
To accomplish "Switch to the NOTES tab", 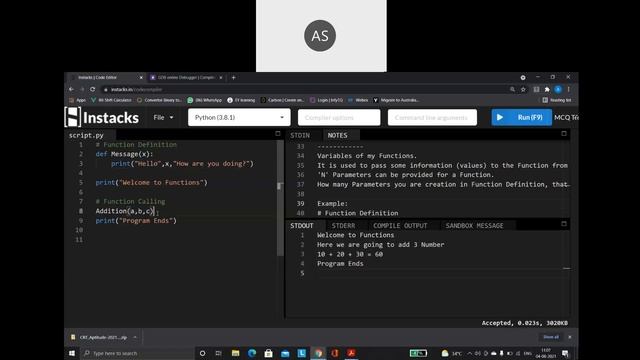I will [x=338, y=135].
